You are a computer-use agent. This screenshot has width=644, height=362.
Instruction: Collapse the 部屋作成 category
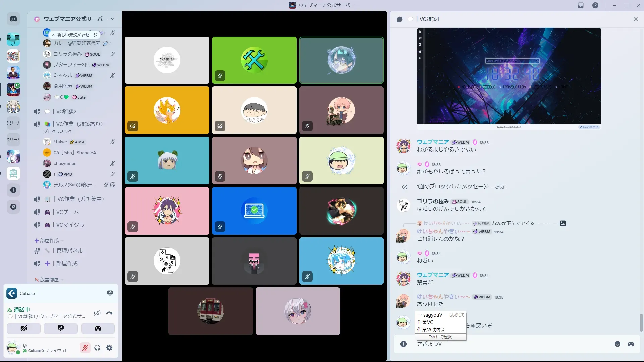pyautogui.click(x=49, y=241)
